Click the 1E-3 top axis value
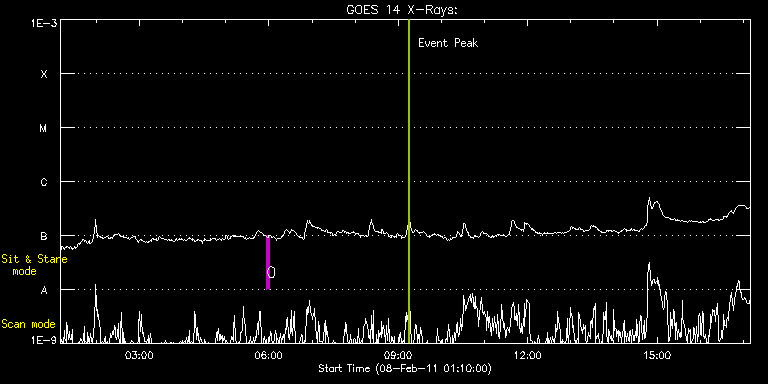This screenshot has width=768, height=384. pyautogui.click(x=44, y=23)
